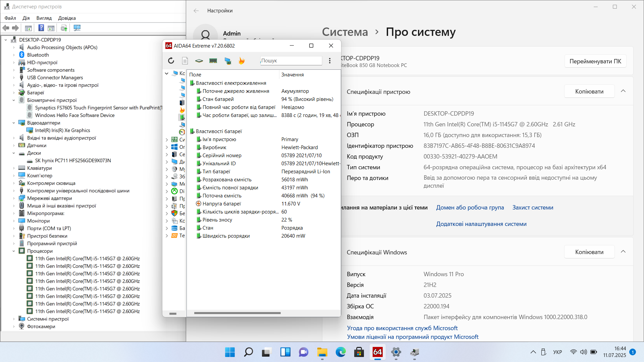Collapse the DESKTOP-CDPDP19 root node
Image resolution: width=644 pixels, height=362 pixels.
[6, 40]
